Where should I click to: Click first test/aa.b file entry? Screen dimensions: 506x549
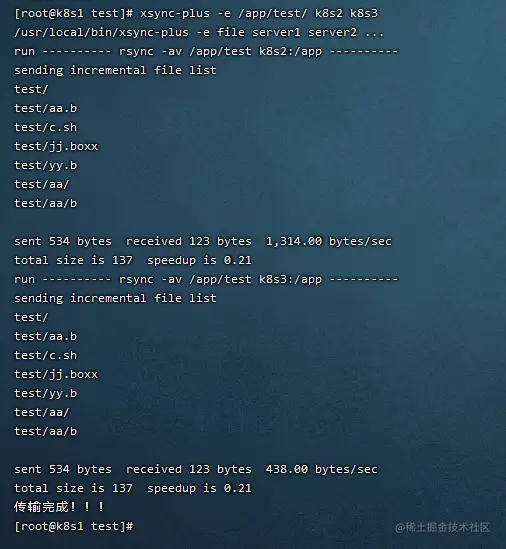(x=46, y=109)
